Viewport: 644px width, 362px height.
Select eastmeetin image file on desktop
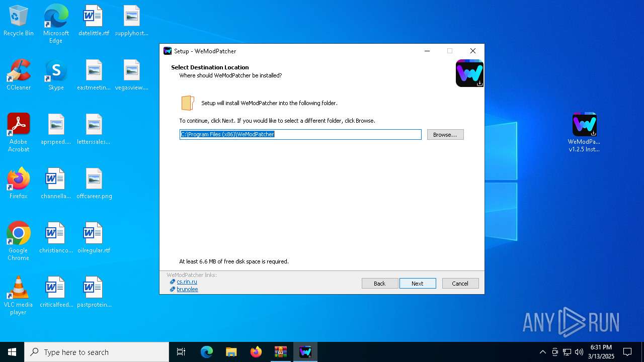pos(94,75)
